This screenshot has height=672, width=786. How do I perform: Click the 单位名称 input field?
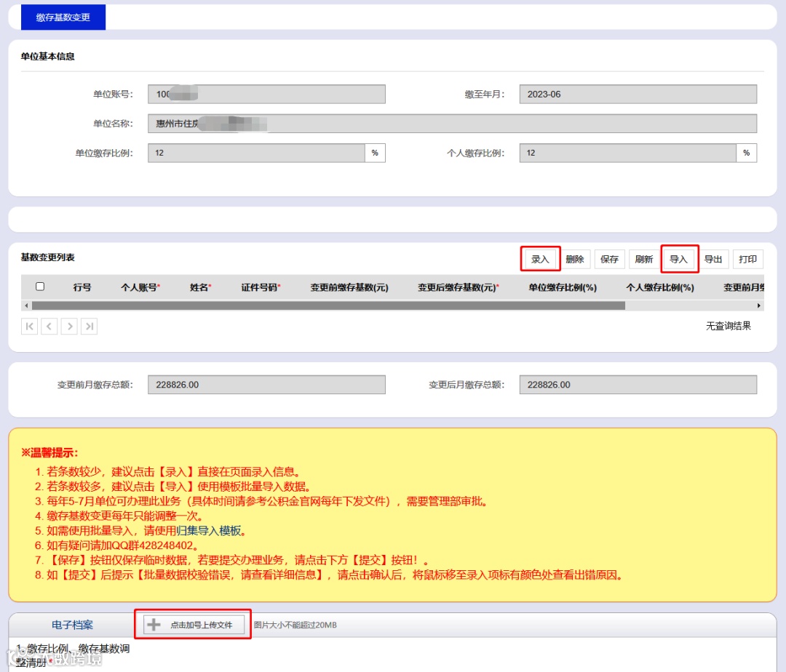[x=452, y=124]
